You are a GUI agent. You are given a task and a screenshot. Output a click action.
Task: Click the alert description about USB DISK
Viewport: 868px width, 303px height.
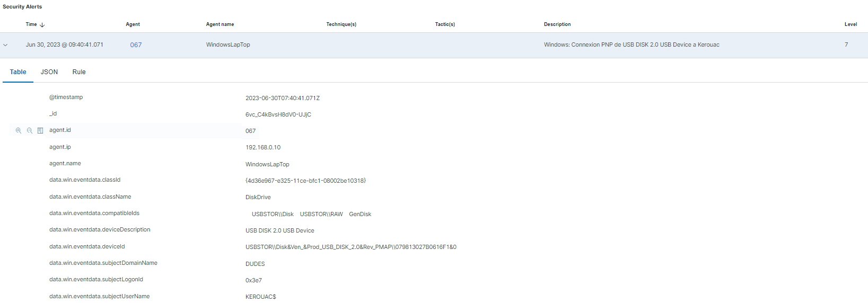click(x=631, y=45)
